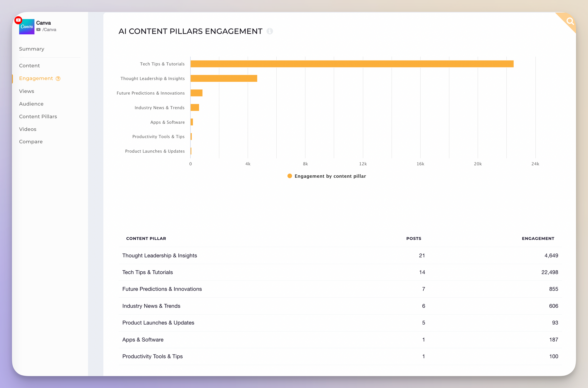Select the Content sidebar item

tap(29, 65)
